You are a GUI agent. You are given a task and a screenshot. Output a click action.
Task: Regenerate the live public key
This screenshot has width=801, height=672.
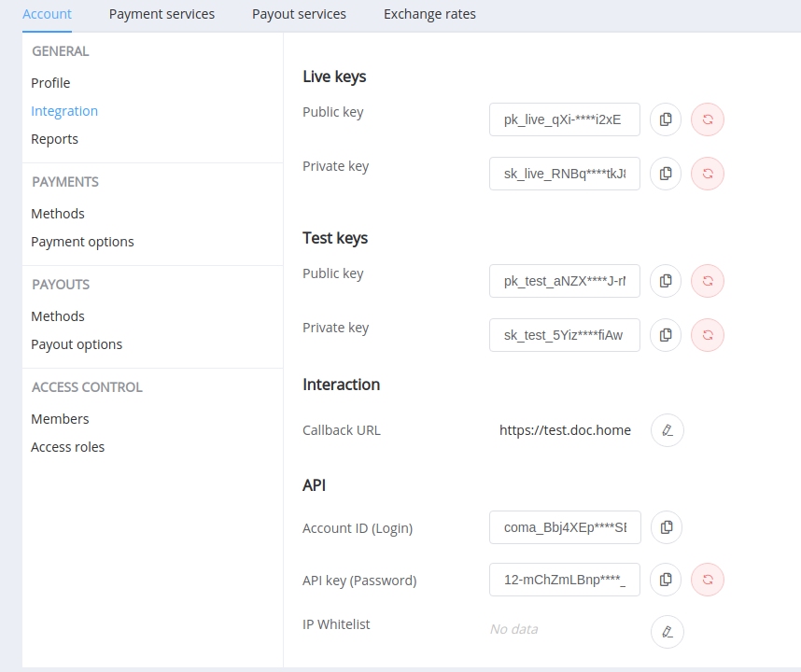click(708, 119)
